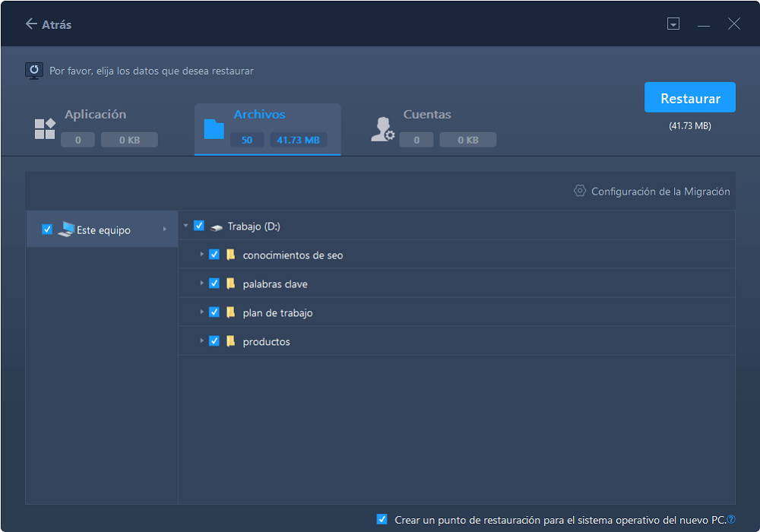Uncheck the plan de trabajo checkbox
The image size is (760, 532).
(214, 312)
